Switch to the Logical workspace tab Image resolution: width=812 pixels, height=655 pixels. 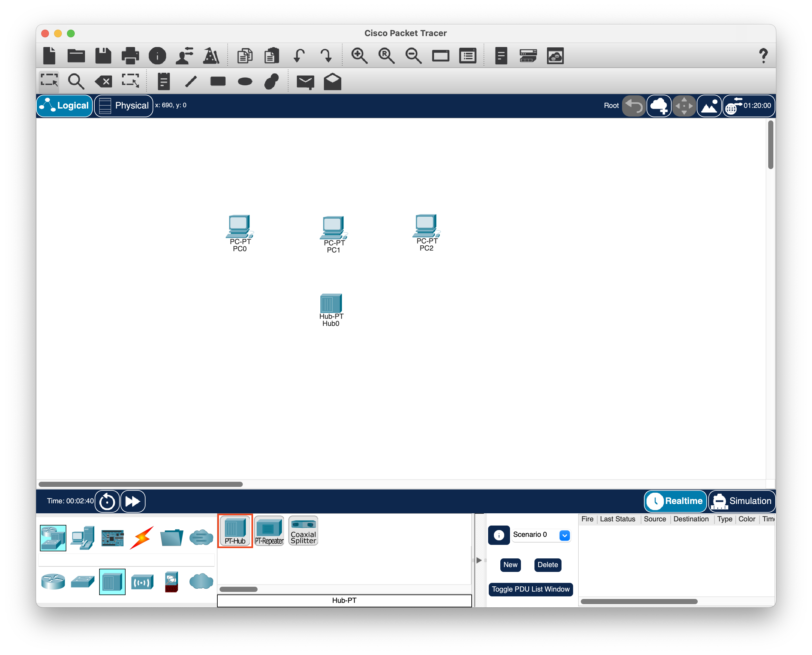64,106
